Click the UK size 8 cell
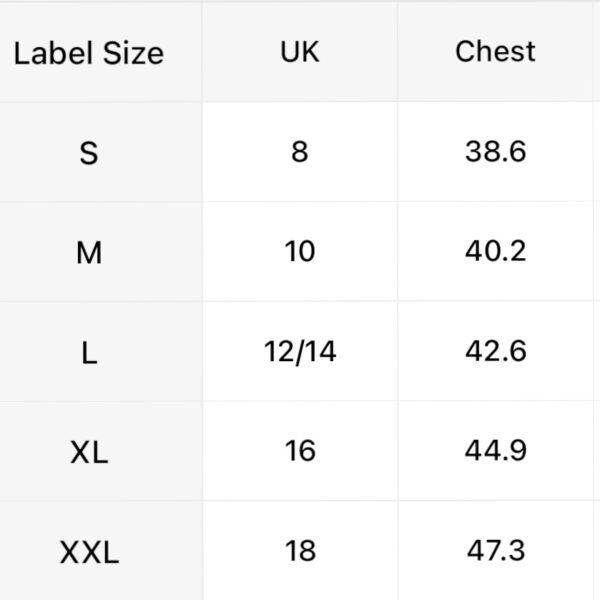Image resolution: width=600 pixels, height=600 pixels. click(x=300, y=152)
